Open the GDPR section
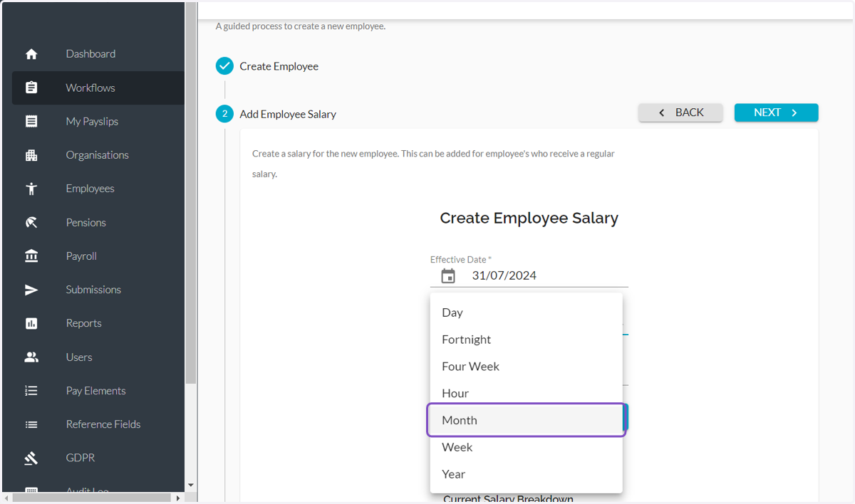The height and width of the screenshot is (504, 855). (x=98, y=458)
